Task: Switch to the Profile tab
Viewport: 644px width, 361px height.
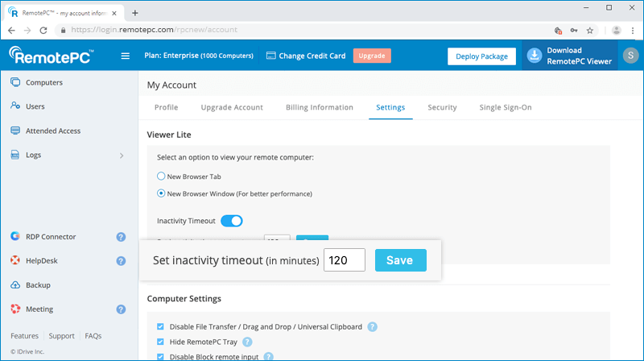Action: pyautogui.click(x=167, y=107)
